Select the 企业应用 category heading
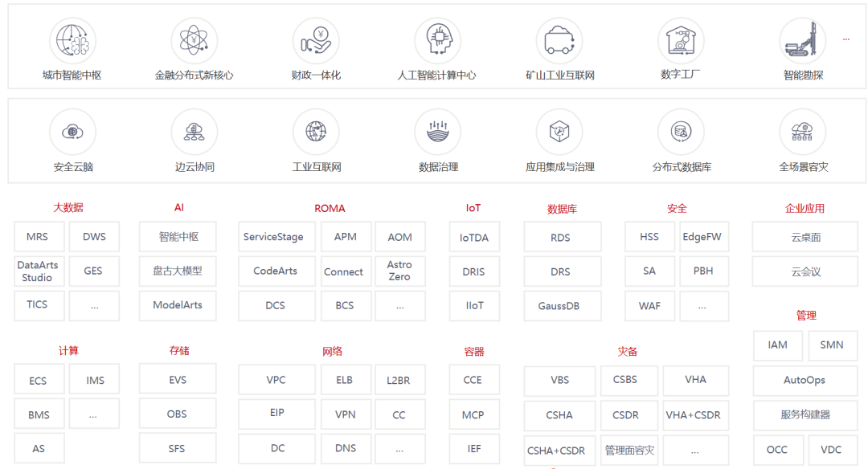 point(805,209)
